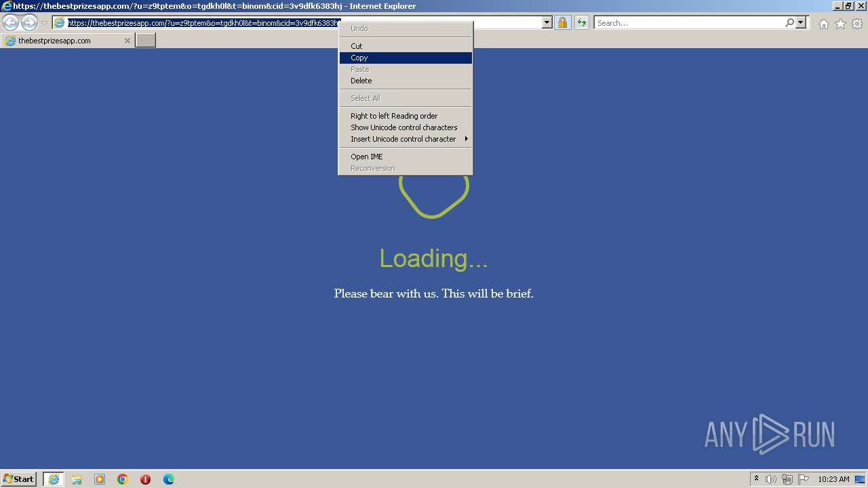Click the 10:23 AM clock
This screenshot has height=488, width=868.
833,479
